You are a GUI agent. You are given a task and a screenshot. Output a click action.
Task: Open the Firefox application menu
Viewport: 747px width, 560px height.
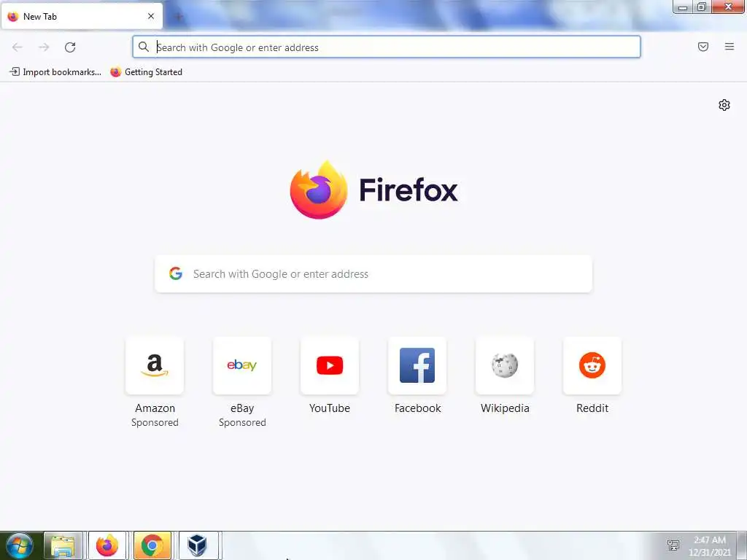pyautogui.click(x=729, y=47)
